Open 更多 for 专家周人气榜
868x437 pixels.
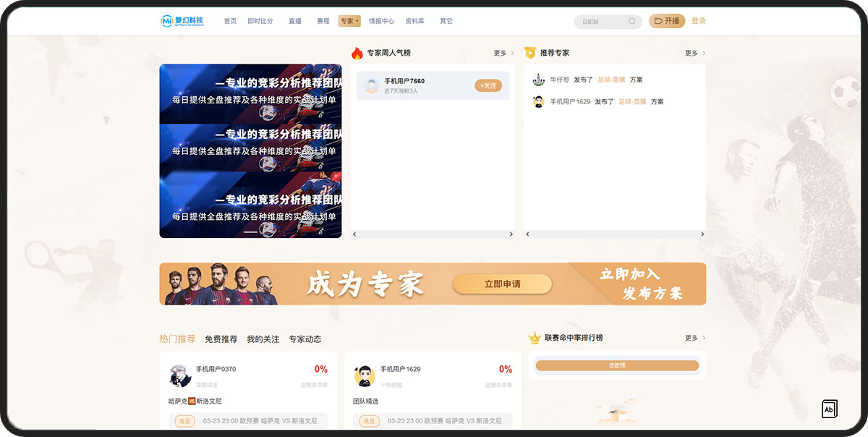tap(503, 54)
